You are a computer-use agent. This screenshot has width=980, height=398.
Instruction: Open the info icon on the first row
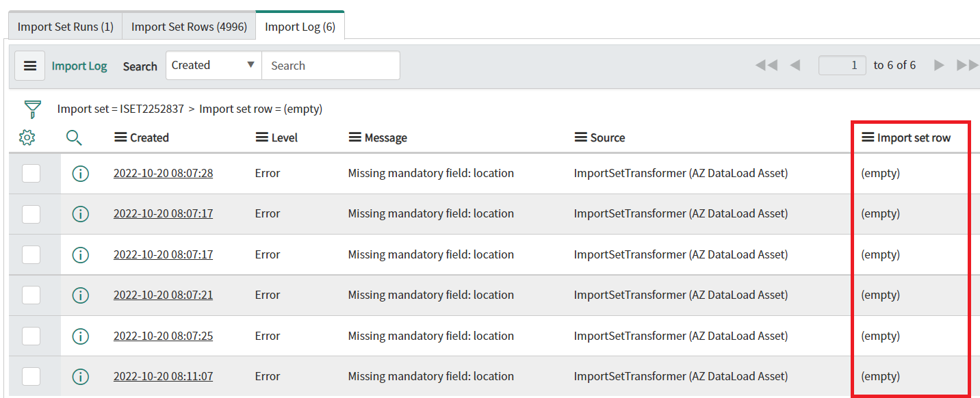[x=81, y=173]
